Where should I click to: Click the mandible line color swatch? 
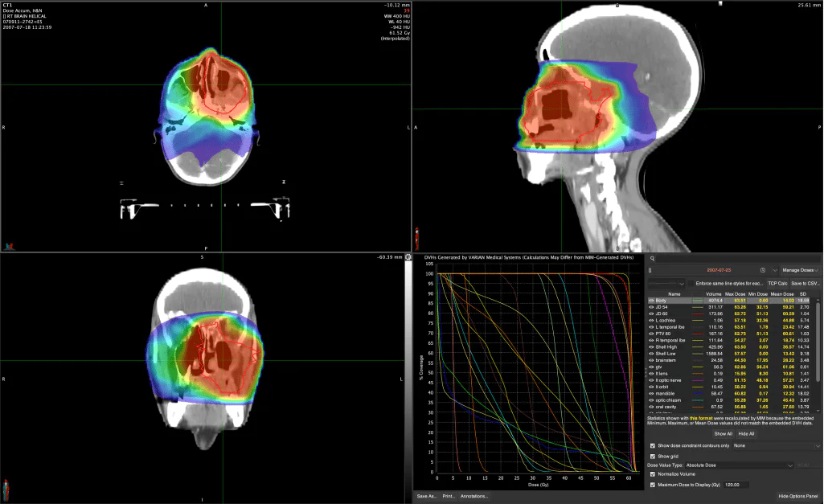pos(697,394)
